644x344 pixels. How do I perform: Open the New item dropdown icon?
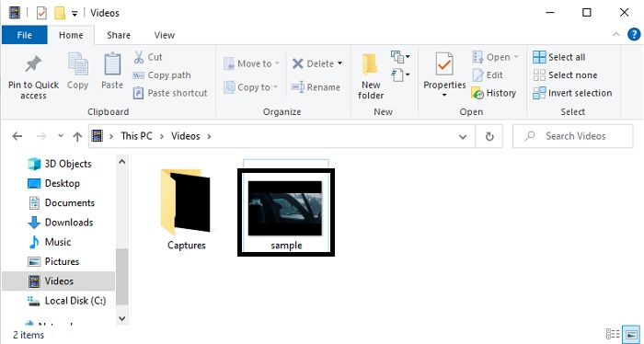pyautogui.click(x=400, y=56)
